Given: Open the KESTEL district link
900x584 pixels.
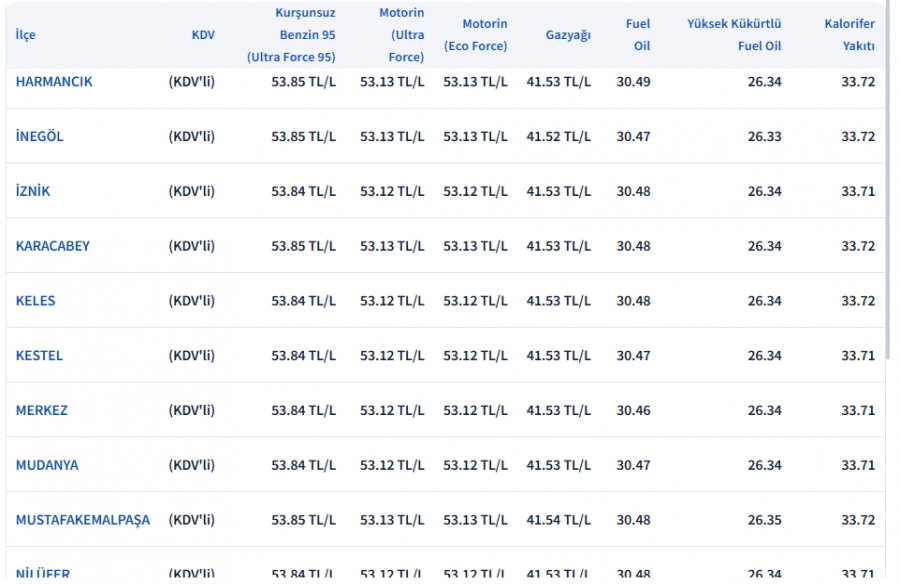Looking at the screenshot, I should point(39,355).
